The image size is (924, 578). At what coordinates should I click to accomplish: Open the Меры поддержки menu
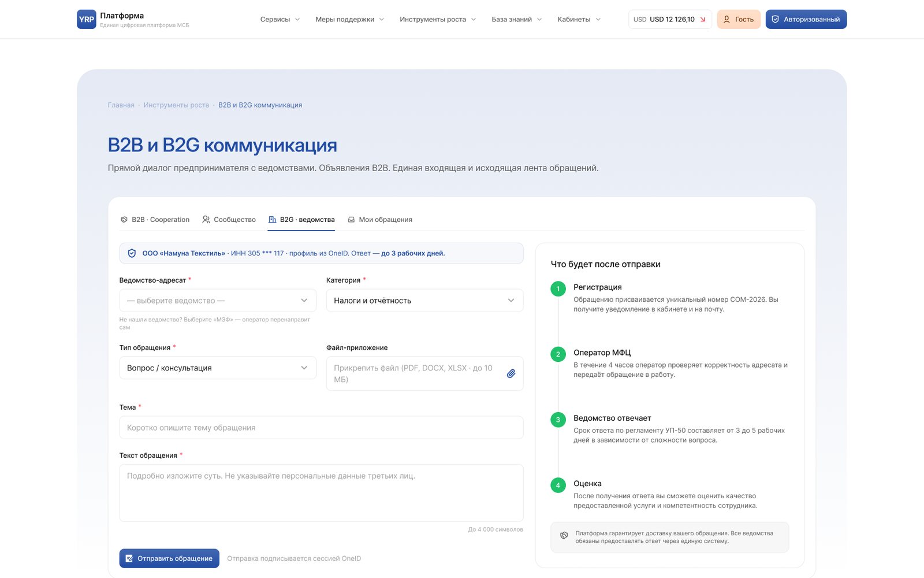(x=349, y=19)
